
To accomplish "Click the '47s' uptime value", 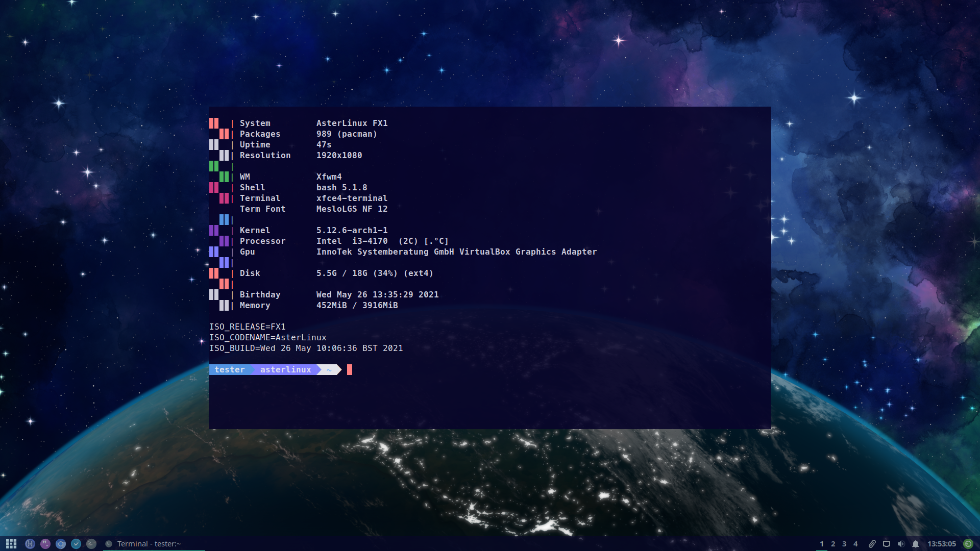I will coord(324,144).
